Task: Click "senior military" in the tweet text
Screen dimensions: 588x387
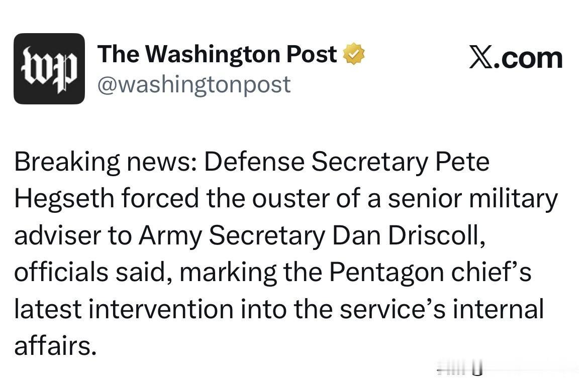Action: [x=473, y=199]
